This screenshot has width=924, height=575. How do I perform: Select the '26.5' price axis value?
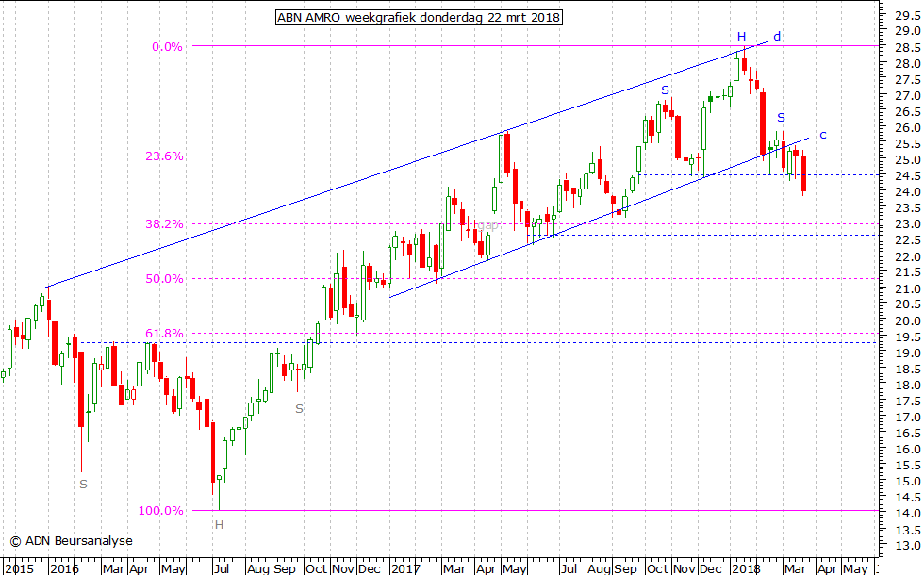point(908,112)
